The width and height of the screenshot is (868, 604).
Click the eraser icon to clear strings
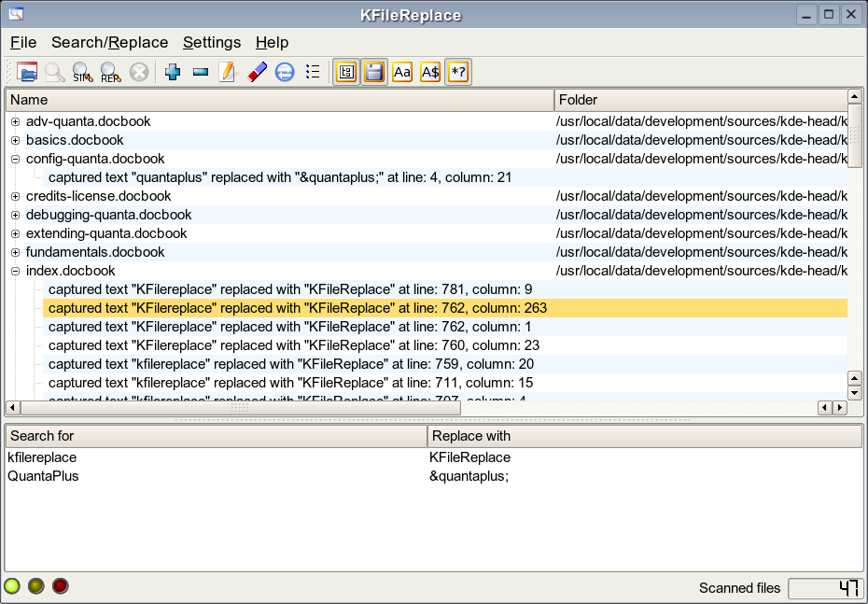coord(257,72)
